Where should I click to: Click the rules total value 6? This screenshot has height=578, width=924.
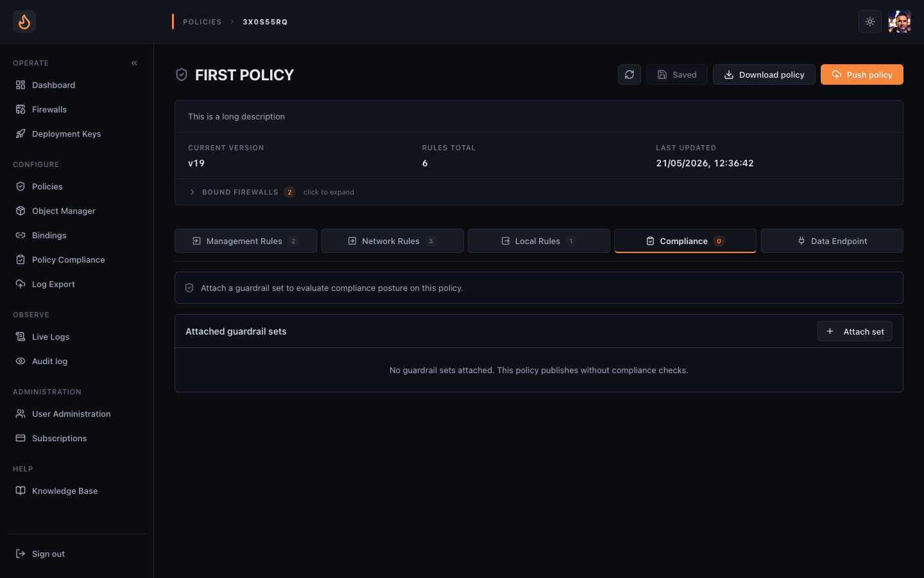425,163
